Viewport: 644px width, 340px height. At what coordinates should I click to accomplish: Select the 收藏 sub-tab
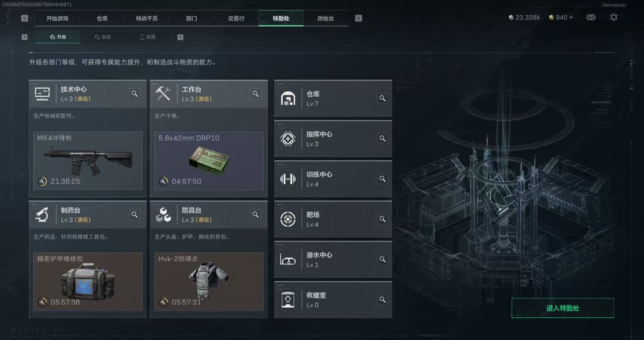[147, 37]
